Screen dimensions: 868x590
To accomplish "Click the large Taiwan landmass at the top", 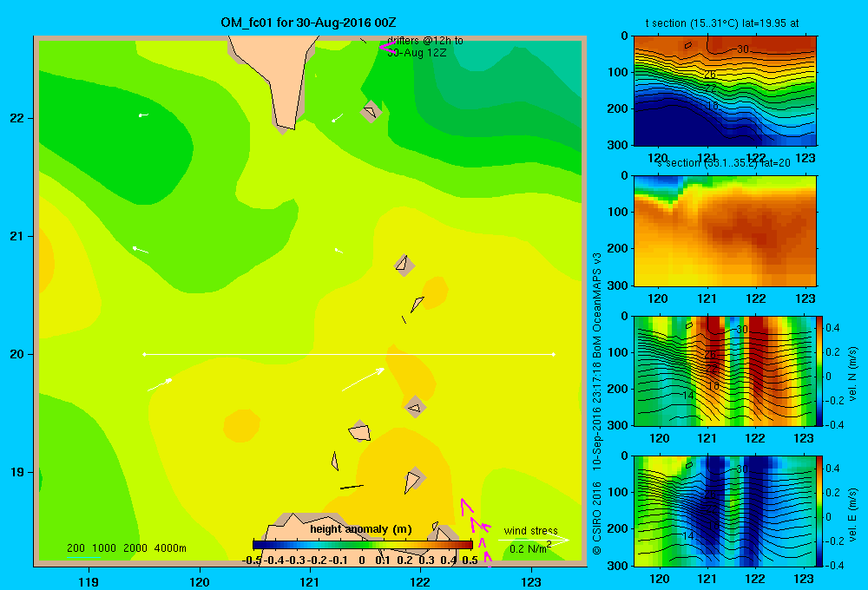I will 274,77.
